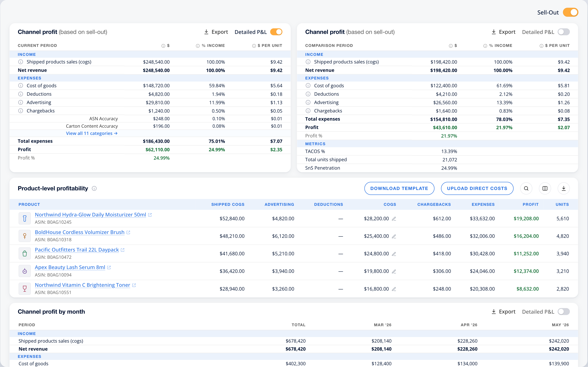The image size is (588, 367).
Task: Click the download icon in product table header
Action: point(563,188)
